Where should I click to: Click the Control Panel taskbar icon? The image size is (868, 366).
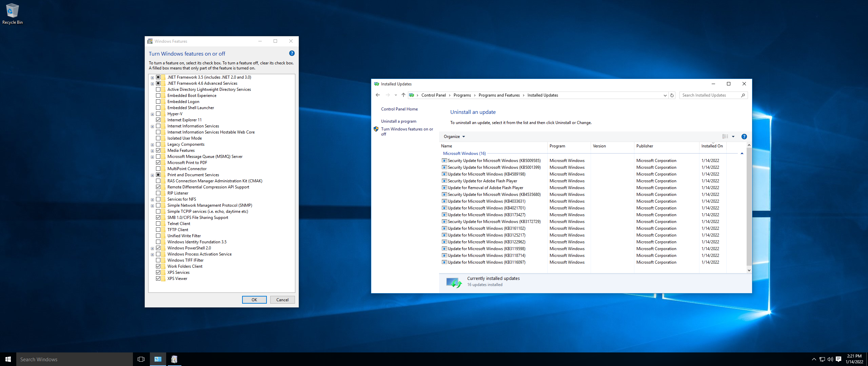click(158, 359)
